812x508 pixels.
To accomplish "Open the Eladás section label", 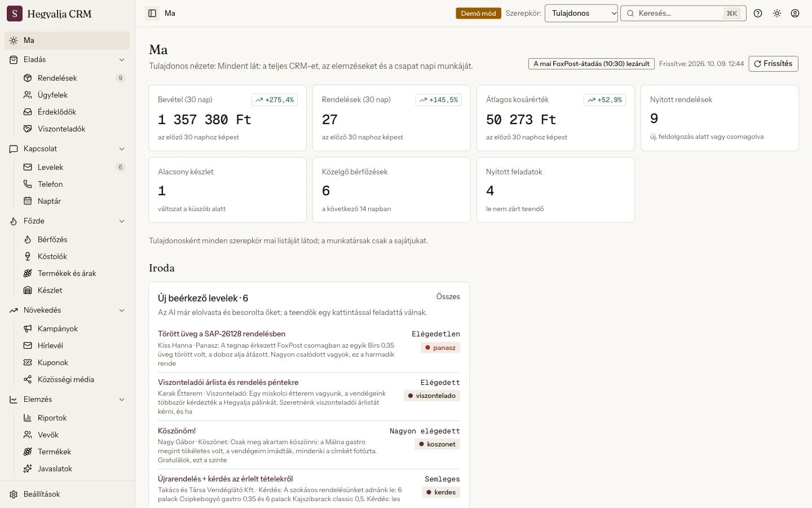I will point(35,59).
